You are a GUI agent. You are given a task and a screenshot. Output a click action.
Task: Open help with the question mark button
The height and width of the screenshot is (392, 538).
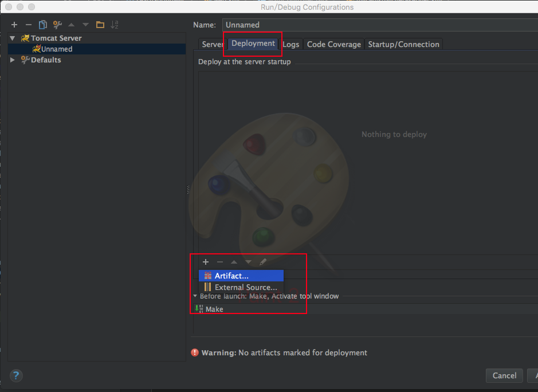coord(16,375)
